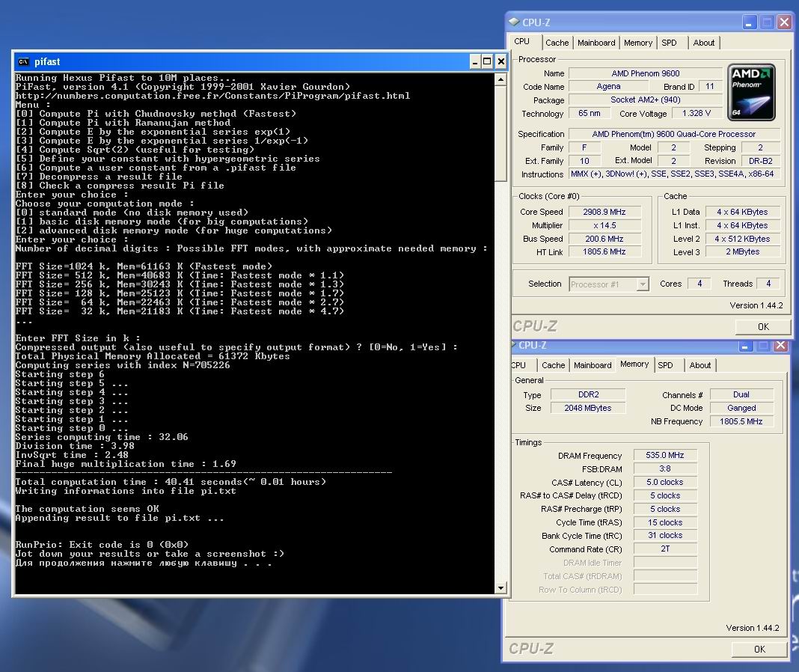
Task: Click the CPU-Z title bar app icon
Action: tap(514, 22)
